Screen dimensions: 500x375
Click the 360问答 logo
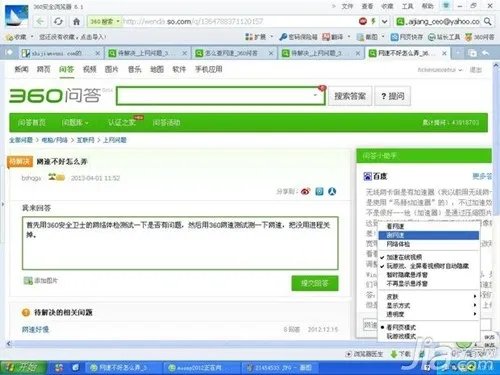55,95
